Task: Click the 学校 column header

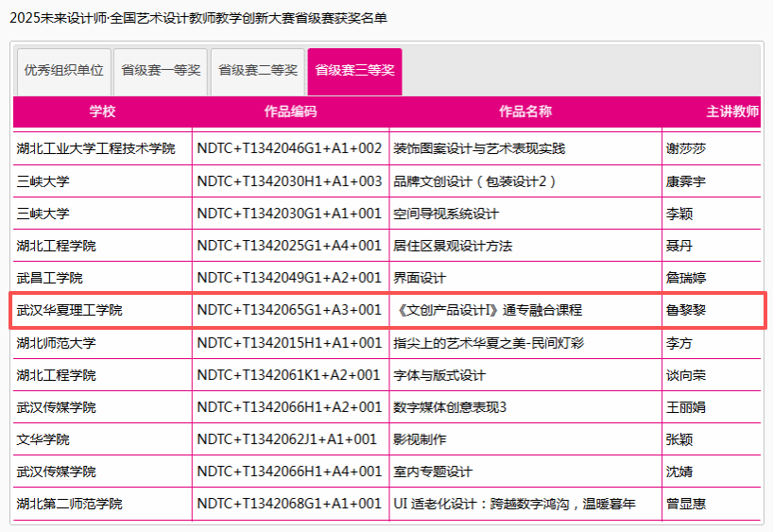Action: pyautogui.click(x=102, y=112)
